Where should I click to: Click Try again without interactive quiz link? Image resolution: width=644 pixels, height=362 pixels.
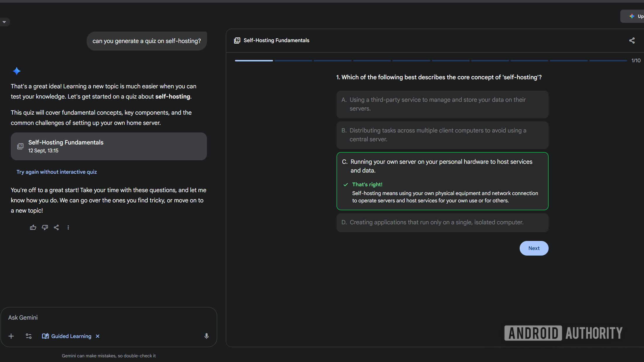(56, 172)
